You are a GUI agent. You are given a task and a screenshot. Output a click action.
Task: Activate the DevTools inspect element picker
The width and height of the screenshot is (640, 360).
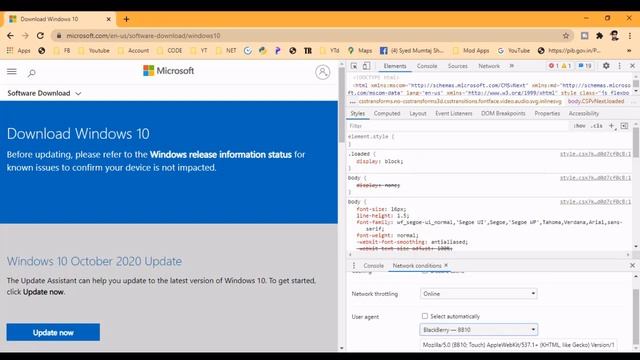pyautogui.click(x=354, y=66)
